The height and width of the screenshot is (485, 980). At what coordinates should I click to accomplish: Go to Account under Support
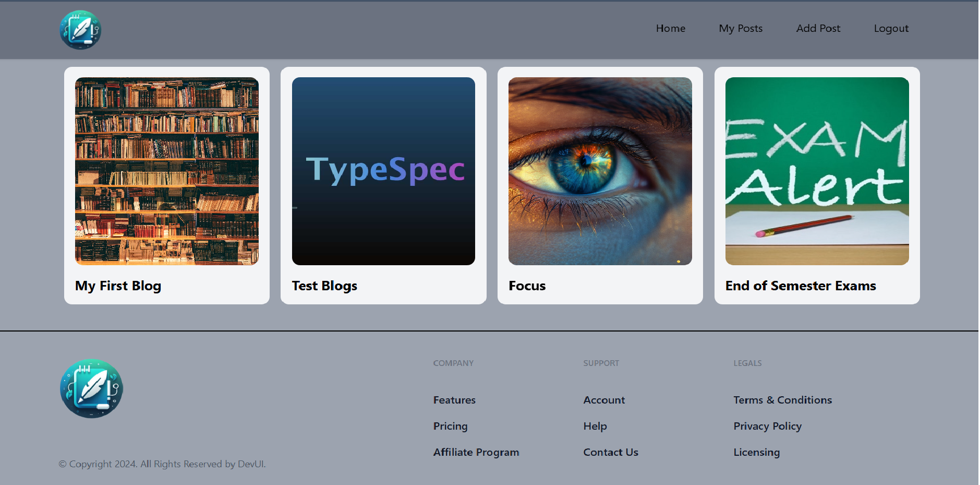click(x=603, y=400)
